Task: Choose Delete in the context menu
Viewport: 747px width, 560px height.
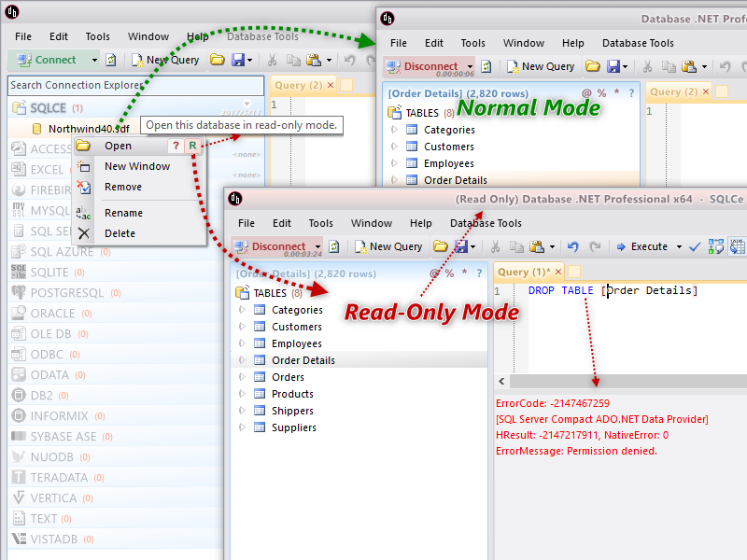Action: (120, 233)
